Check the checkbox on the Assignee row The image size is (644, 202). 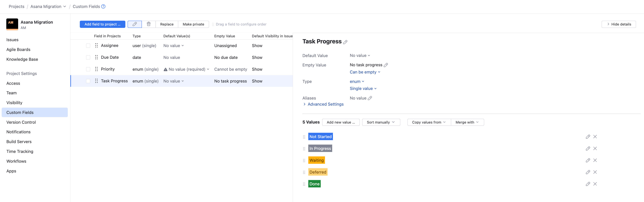tap(88, 45)
